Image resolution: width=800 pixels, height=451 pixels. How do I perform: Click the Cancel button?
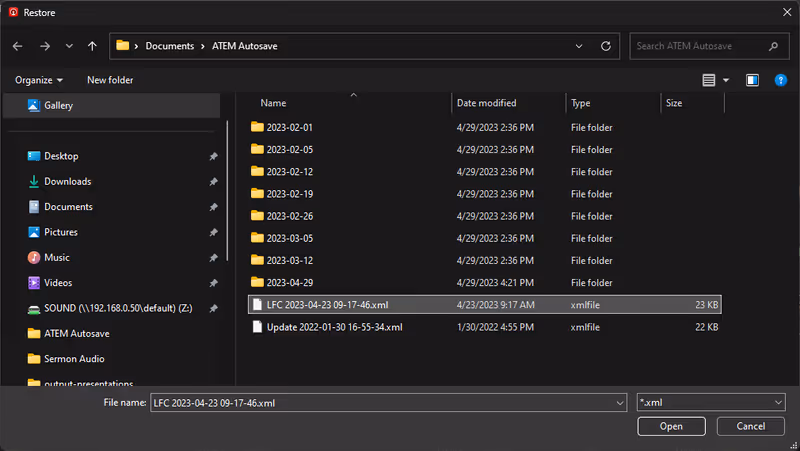[751, 427]
